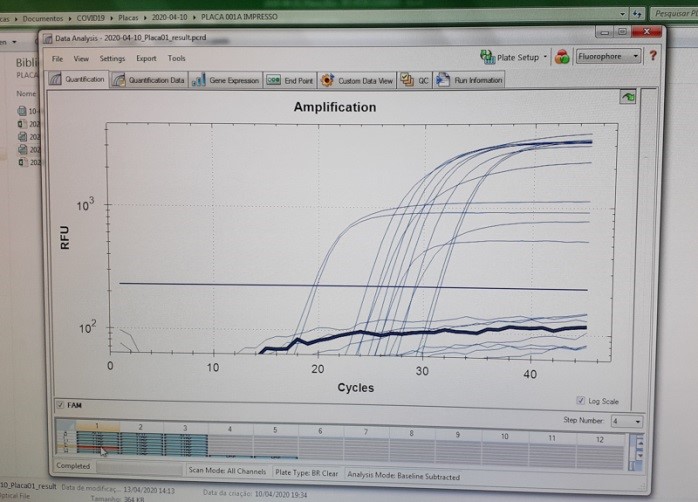Open the Tools menu
The image size is (698, 502).
pos(176,58)
